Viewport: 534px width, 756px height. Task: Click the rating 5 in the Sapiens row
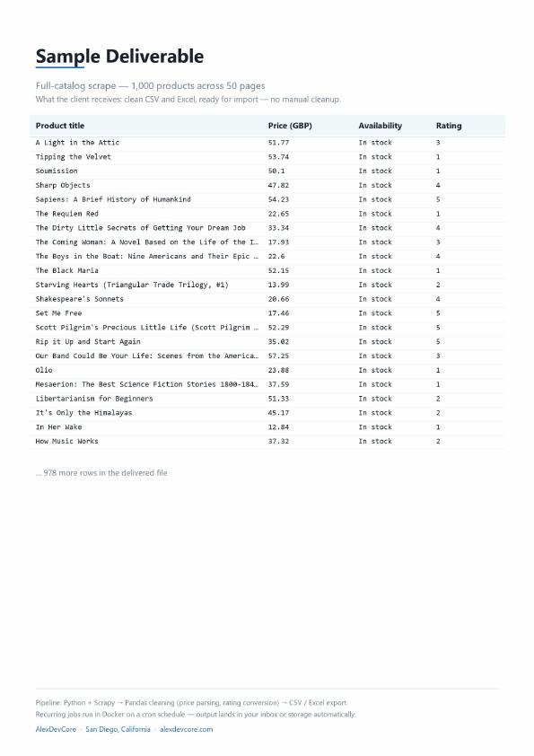(x=438, y=199)
